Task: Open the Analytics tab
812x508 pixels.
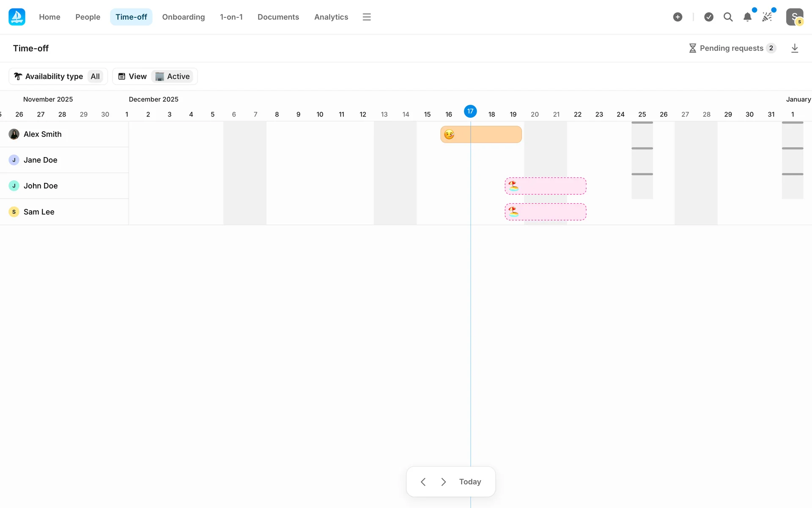Action: coord(331,17)
